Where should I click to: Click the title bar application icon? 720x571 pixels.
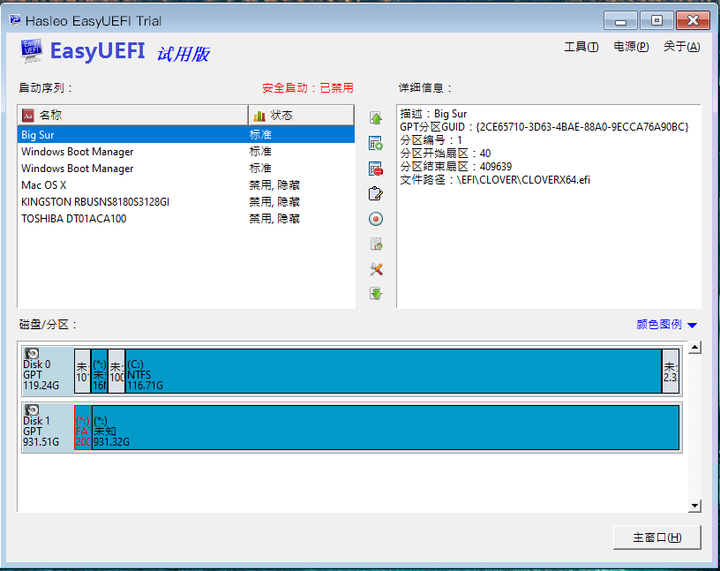[15, 20]
